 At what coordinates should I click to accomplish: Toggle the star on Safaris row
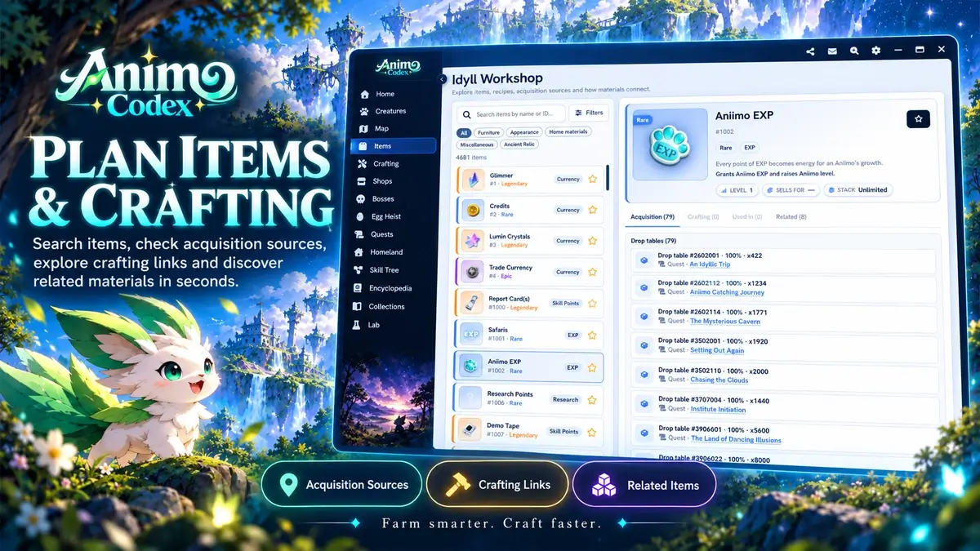click(x=593, y=335)
